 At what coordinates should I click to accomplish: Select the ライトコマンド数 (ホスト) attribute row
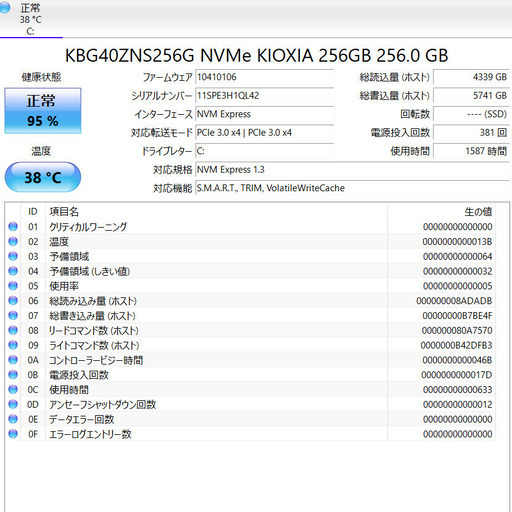point(251,345)
